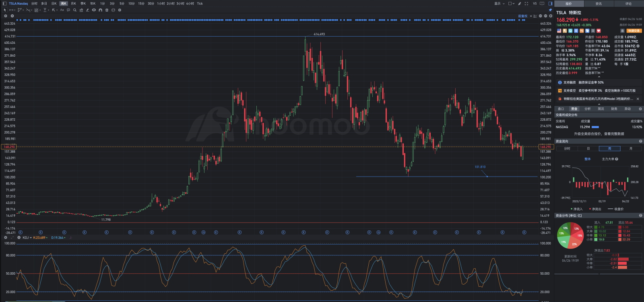Toggle the left sidebar panel
The image size is (644, 302).
4,4
